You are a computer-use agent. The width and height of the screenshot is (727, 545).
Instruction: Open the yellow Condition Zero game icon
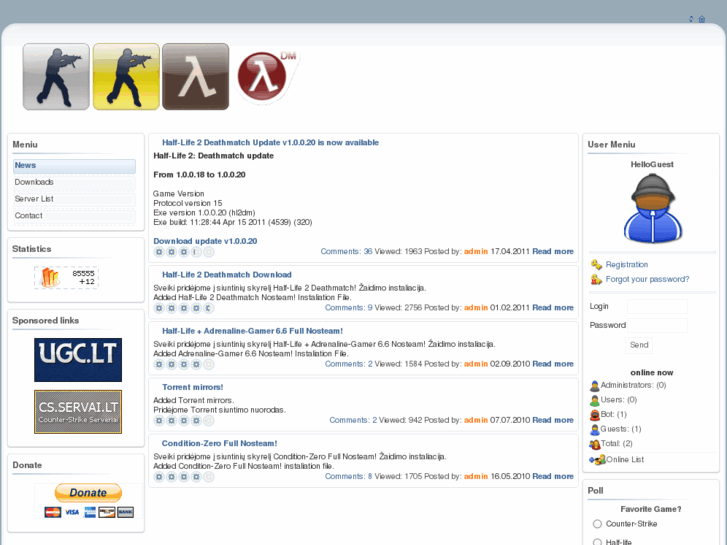tap(126, 77)
